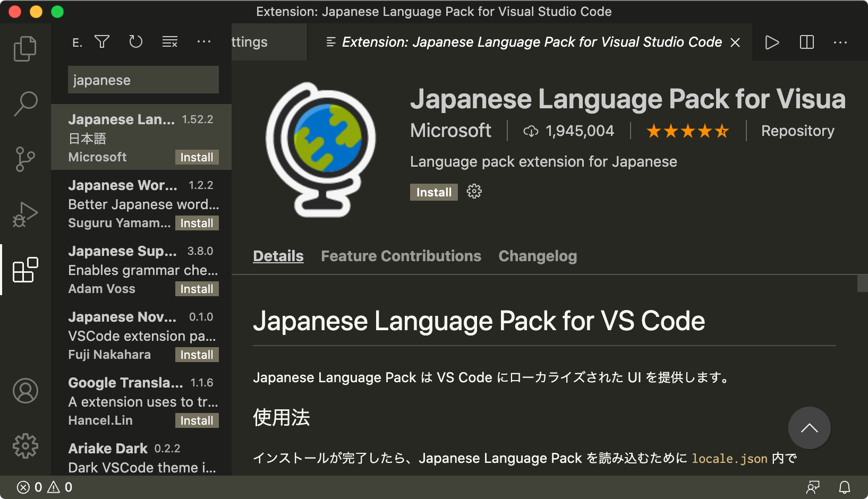Open the Repository link for the extension

[x=797, y=131]
